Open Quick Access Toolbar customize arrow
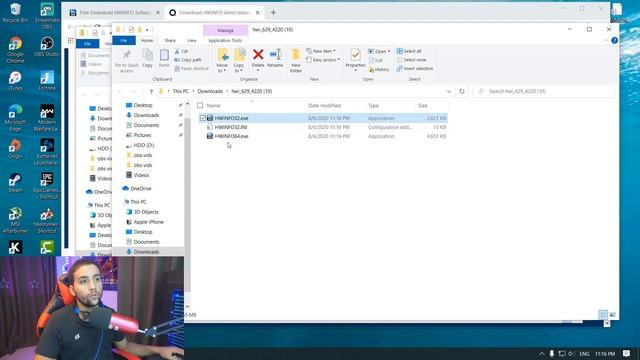This screenshot has width=640, height=360. tap(147, 29)
